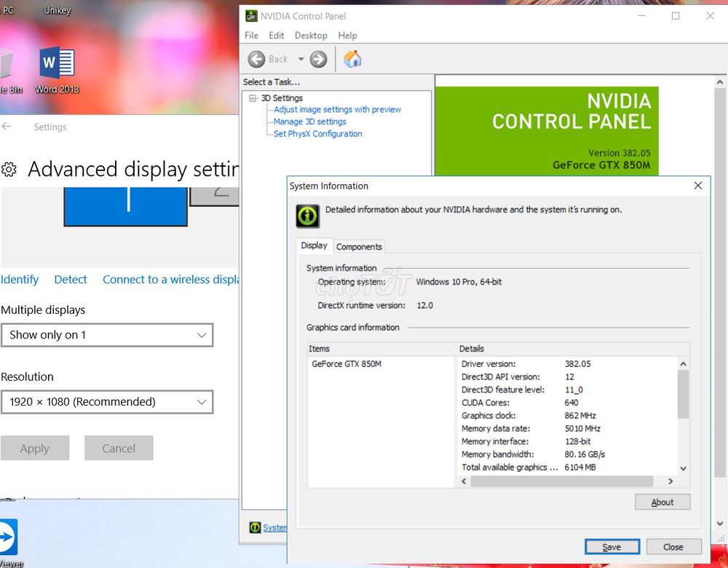
Task: Close System Information dialog with X button
Action: tap(698, 186)
